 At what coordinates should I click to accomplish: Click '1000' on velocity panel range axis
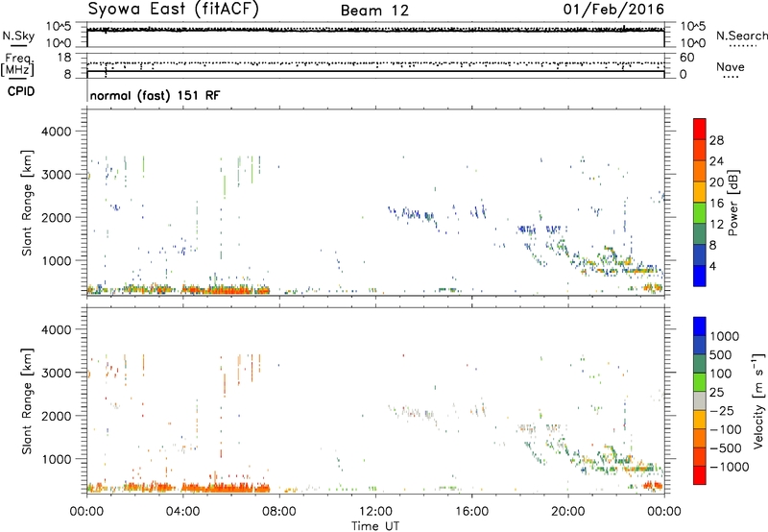57,459
